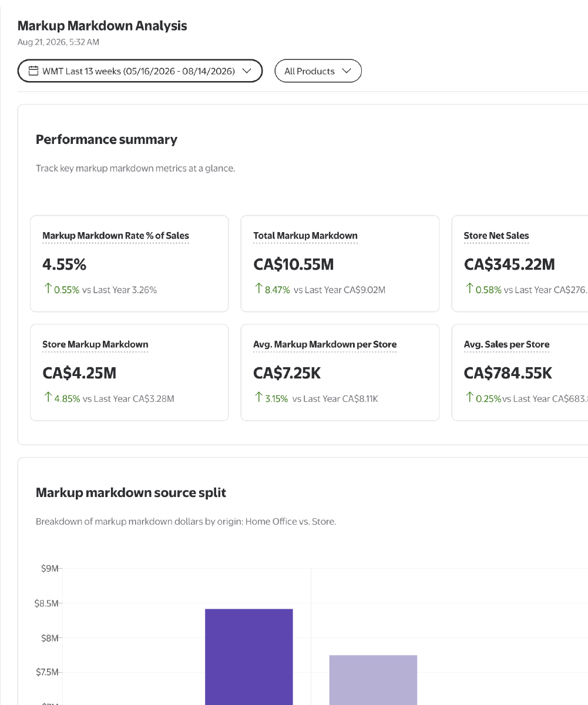Click the Markup markdown source split heading
The width and height of the screenshot is (588, 705).
click(131, 492)
